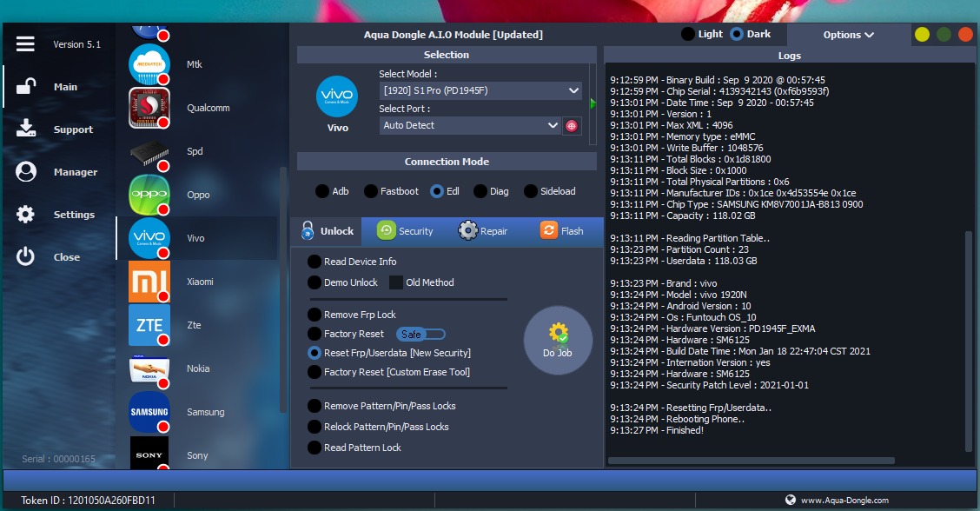This screenshot has width=980, height=511.
Task: Select the Mtk MediaTek brand icon
Action: 149,63
